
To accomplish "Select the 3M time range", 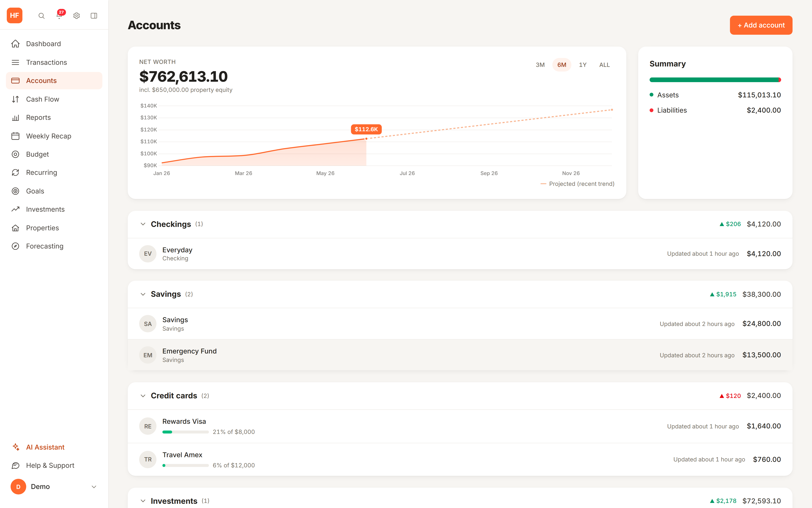I will point(540,65).
